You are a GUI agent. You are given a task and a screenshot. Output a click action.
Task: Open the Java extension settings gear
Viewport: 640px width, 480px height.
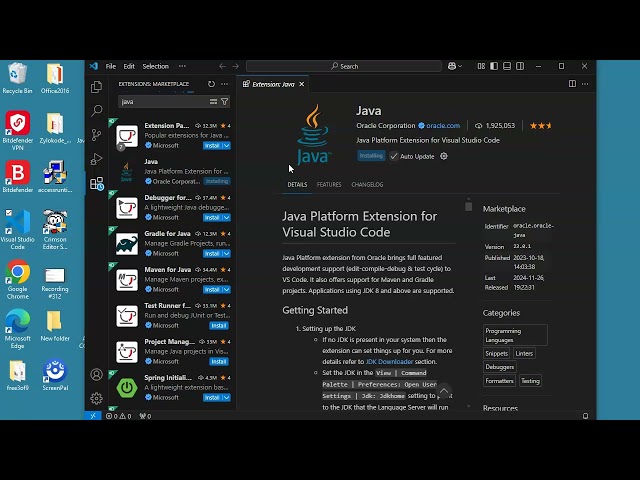point(444,156)
